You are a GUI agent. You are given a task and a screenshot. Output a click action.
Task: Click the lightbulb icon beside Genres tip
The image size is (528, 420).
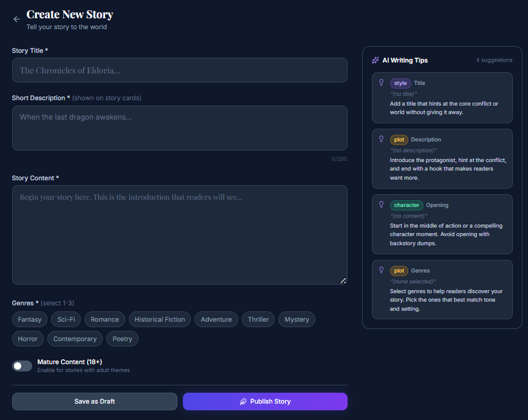click(x=382, y=270)
